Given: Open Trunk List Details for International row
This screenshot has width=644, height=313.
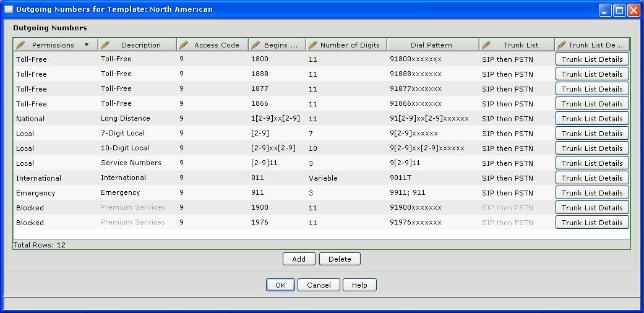Looking at the screenshot, I should 592,178.
